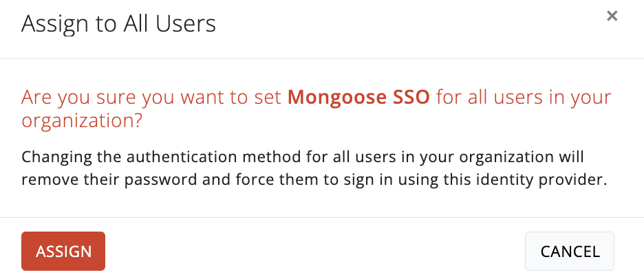Click the word "remove" in the description

tap(45, 180)
